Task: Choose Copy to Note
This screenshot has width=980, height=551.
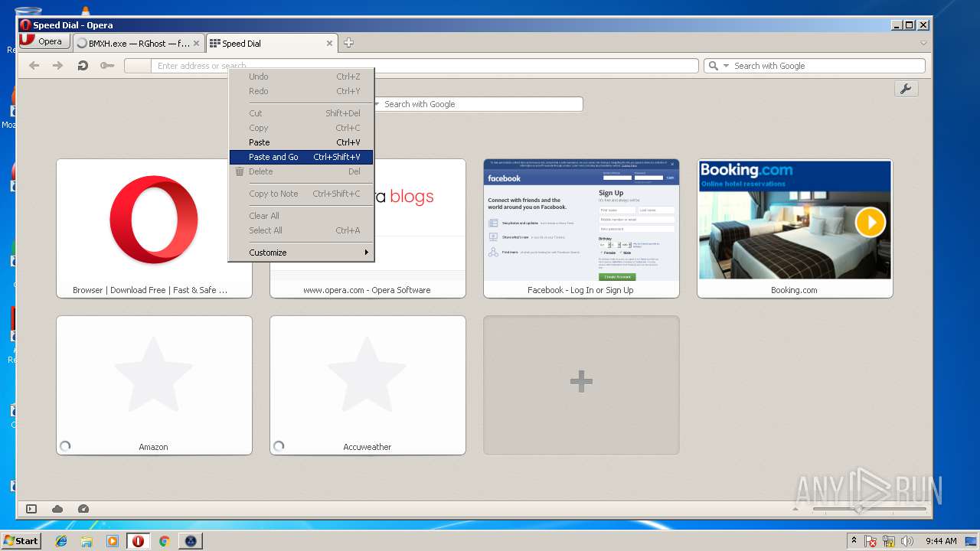Action: (x=301, y=194)
